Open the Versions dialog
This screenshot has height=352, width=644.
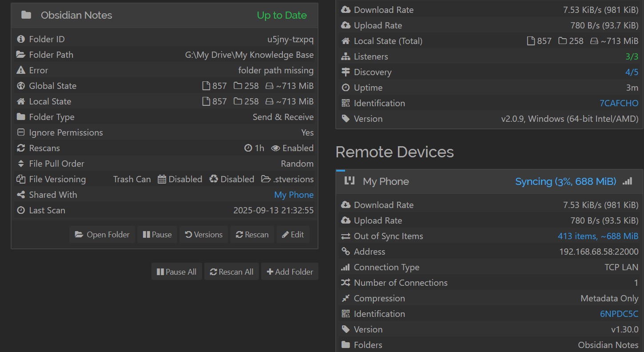203,235
